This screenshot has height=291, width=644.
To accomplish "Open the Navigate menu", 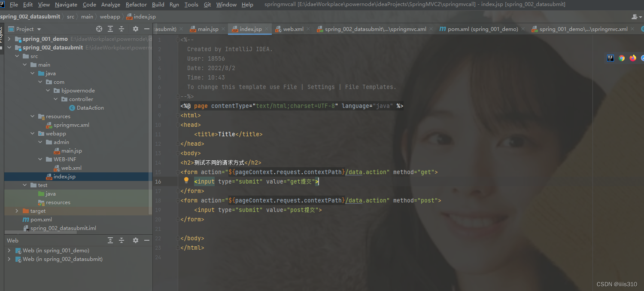I will [x=66, y=5].
